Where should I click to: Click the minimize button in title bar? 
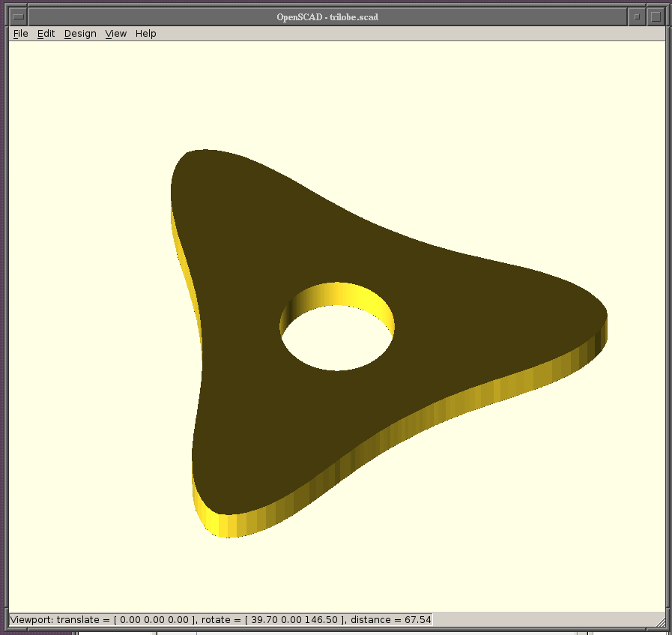coord(637,16)
